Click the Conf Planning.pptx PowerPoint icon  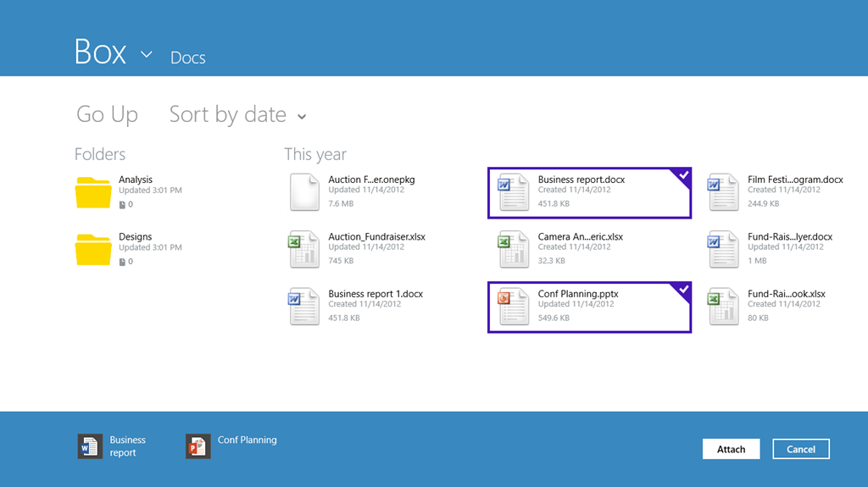(513, 306)
